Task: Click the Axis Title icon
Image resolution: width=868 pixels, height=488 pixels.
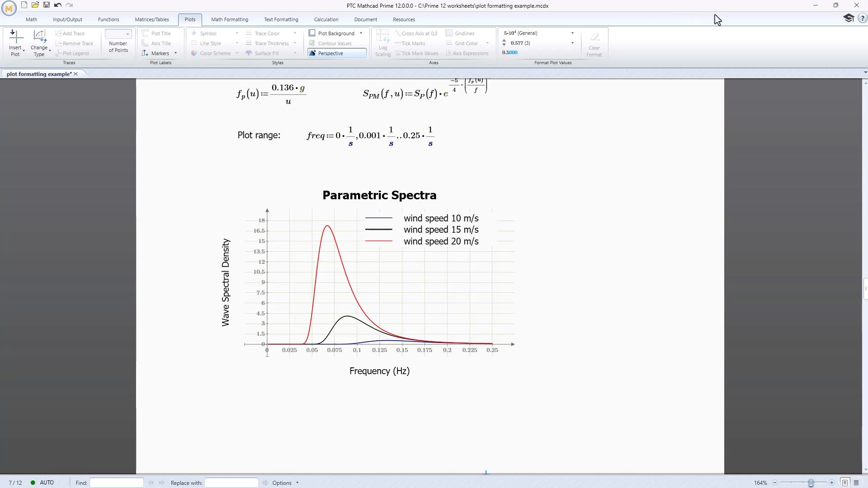Action: click(145, 43)
